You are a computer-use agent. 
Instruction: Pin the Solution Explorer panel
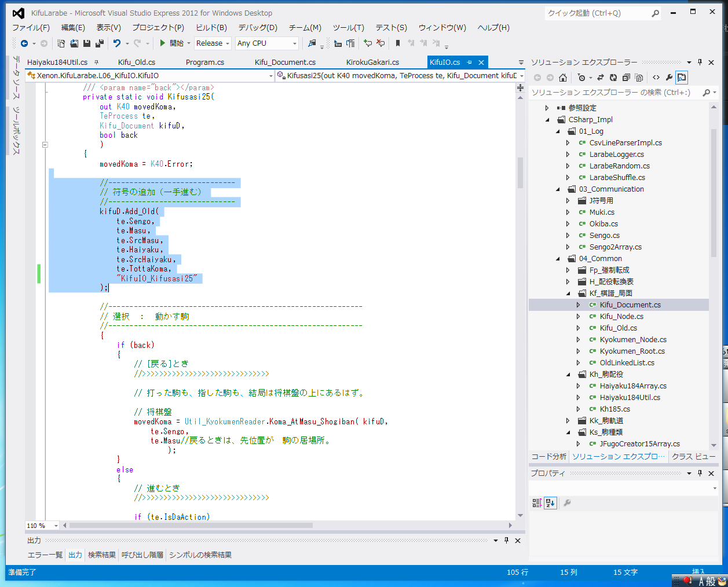pos(700,63)
